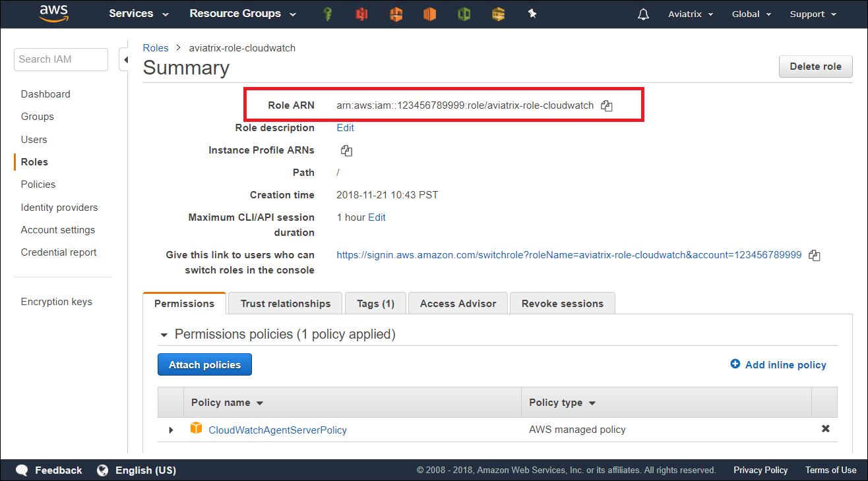Collapse the IAM sidebar panel
Screen dimensions: 868x481
point(125,60)
